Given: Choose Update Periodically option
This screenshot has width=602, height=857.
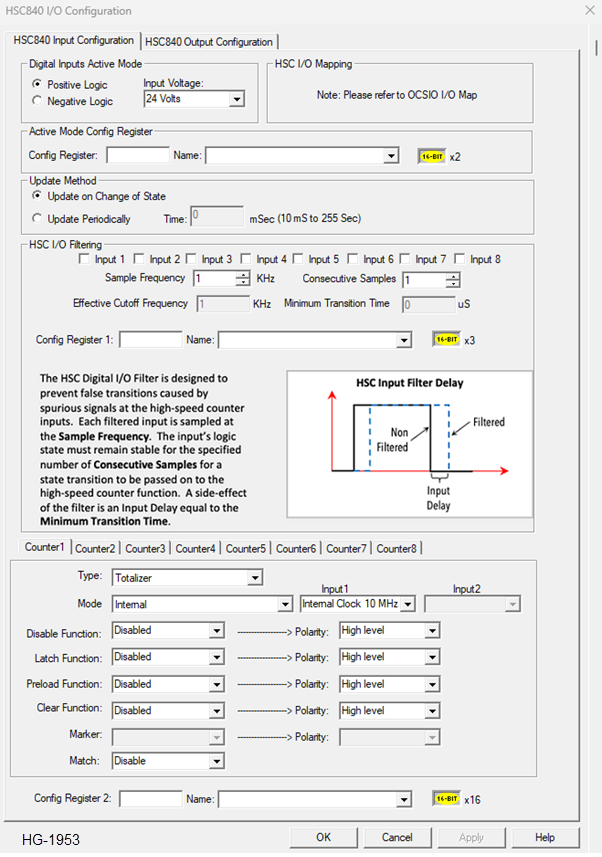Looking at the screenshot, I should click(37, 219).
